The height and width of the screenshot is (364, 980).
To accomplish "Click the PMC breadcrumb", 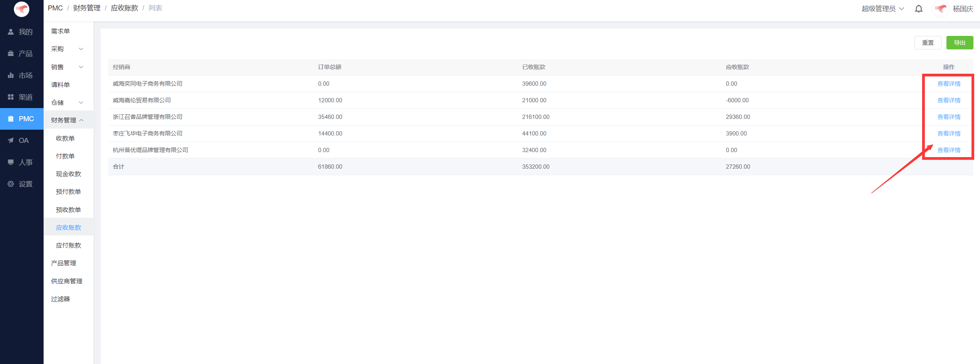I will tap(55, 8).
